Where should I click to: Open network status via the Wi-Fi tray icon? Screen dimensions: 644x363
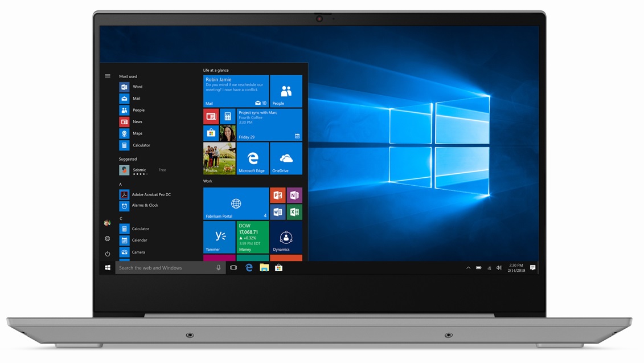click(489, 267)
